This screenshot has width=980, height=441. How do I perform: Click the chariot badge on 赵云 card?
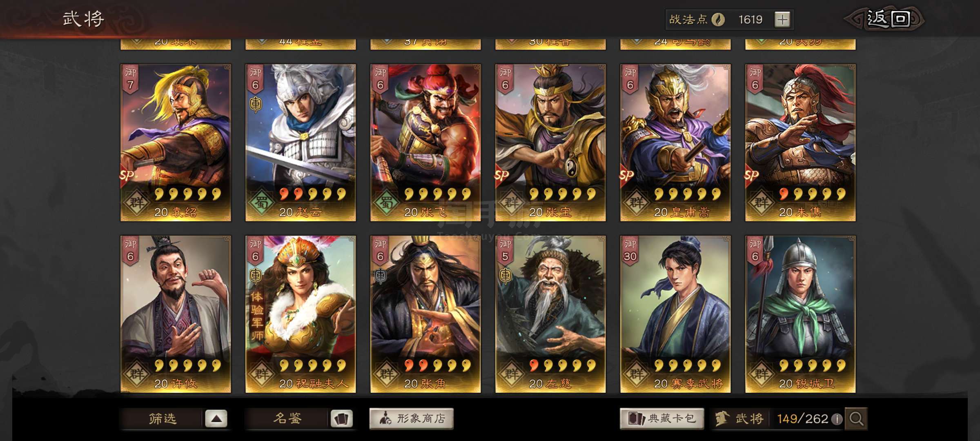click(256, 105)
